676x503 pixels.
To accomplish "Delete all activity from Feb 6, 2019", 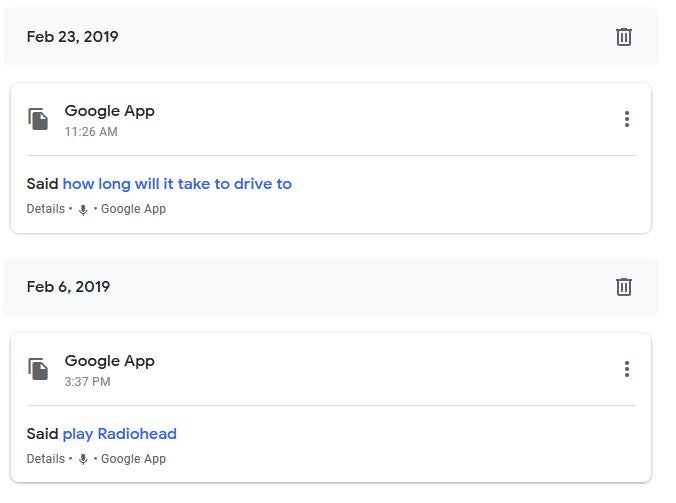I will [x=624, y=287].
